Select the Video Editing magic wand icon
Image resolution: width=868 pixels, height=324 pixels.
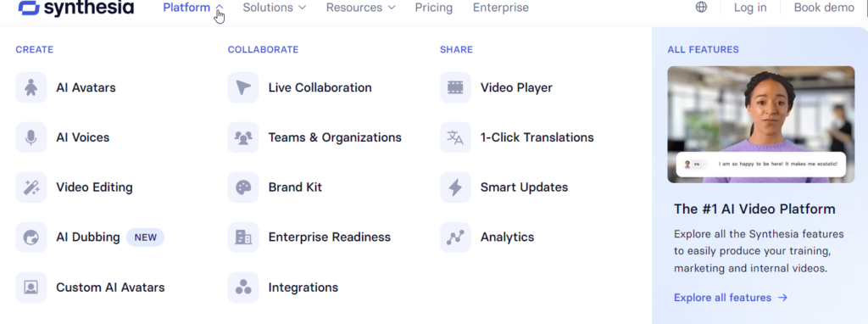tap(31, 187)
